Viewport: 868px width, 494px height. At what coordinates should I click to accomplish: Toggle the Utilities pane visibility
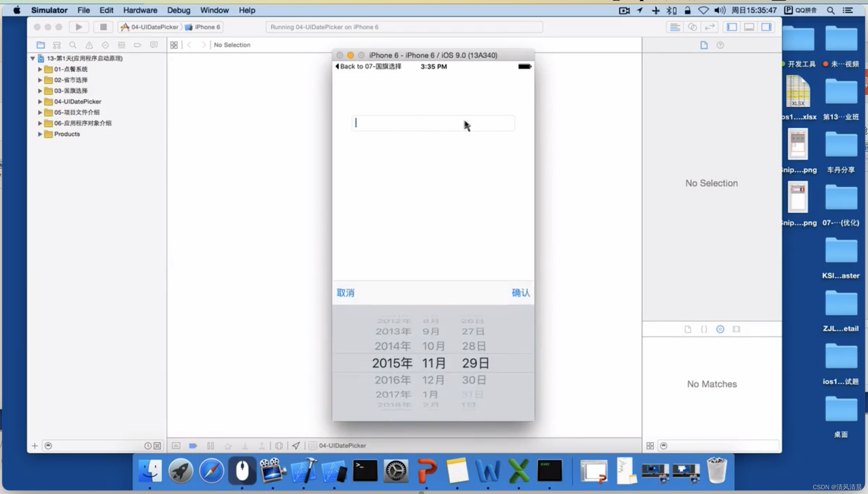767,27
